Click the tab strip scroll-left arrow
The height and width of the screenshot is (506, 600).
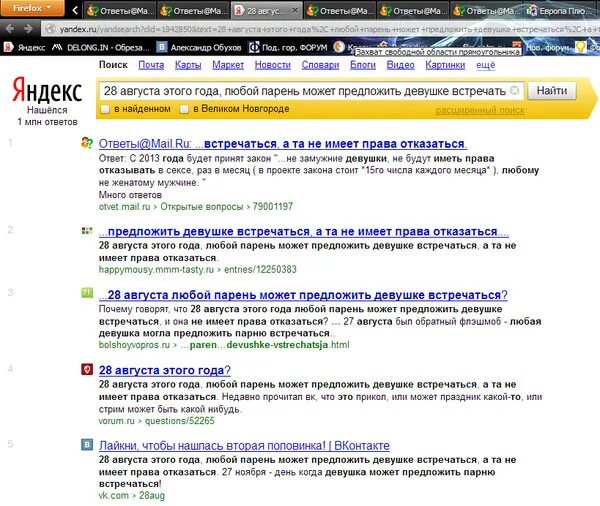[75, 10]
